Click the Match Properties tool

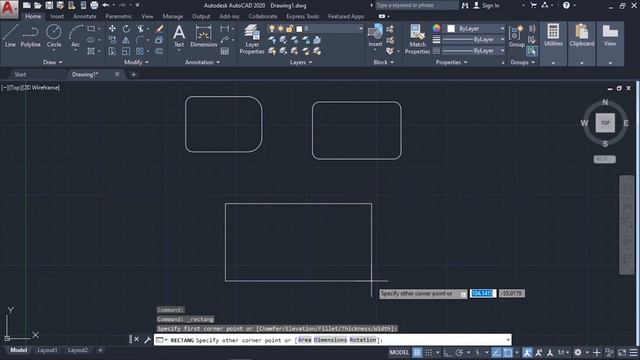[x=417, y=39]
